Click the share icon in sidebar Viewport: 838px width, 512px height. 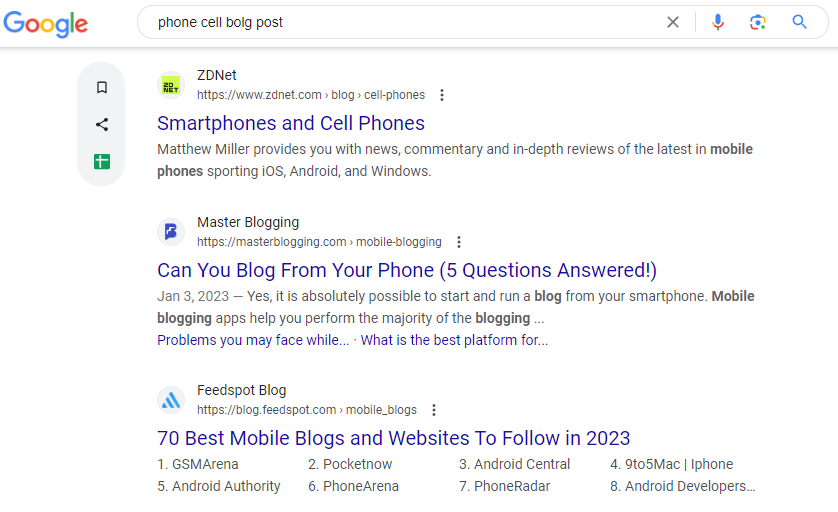point(102,125)
